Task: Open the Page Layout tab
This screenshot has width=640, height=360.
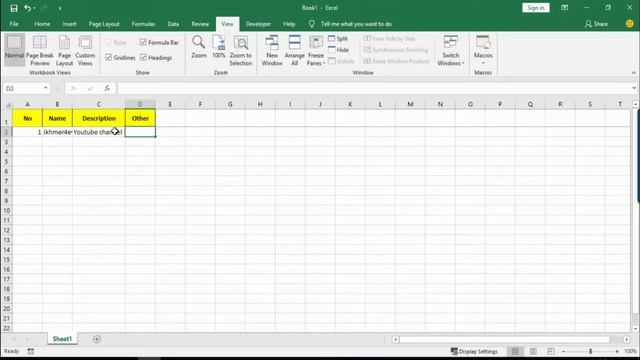Action: point(104,24)
